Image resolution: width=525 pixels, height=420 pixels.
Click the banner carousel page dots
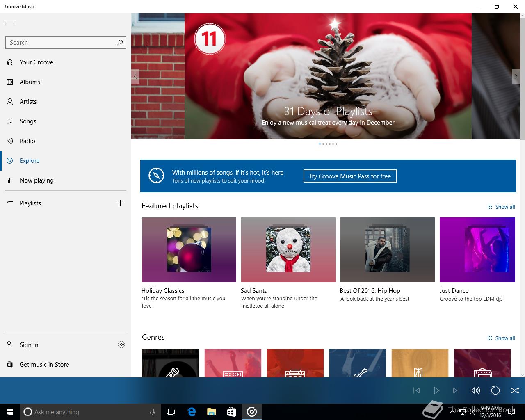point(328,144)
